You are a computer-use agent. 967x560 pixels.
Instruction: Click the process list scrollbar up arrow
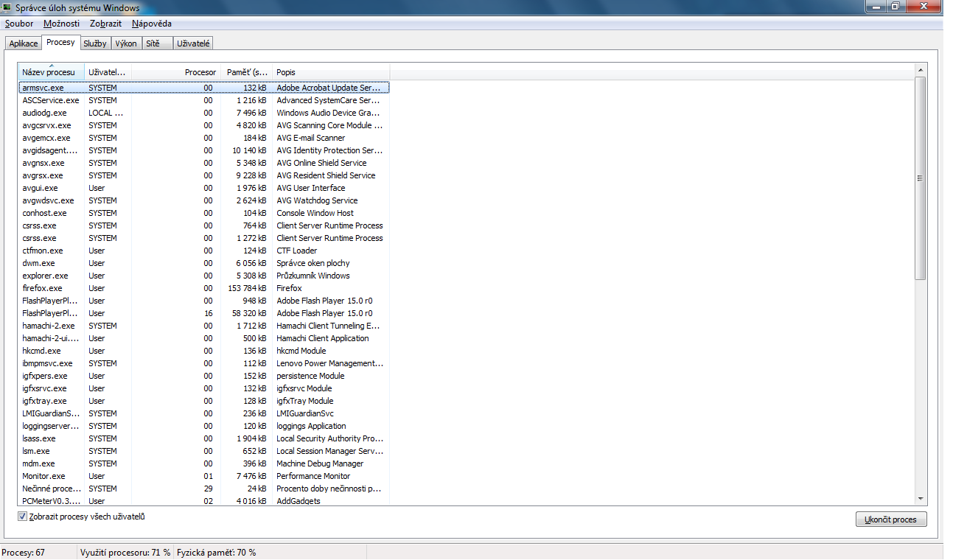pyautogui.click(x=921, y=70)
